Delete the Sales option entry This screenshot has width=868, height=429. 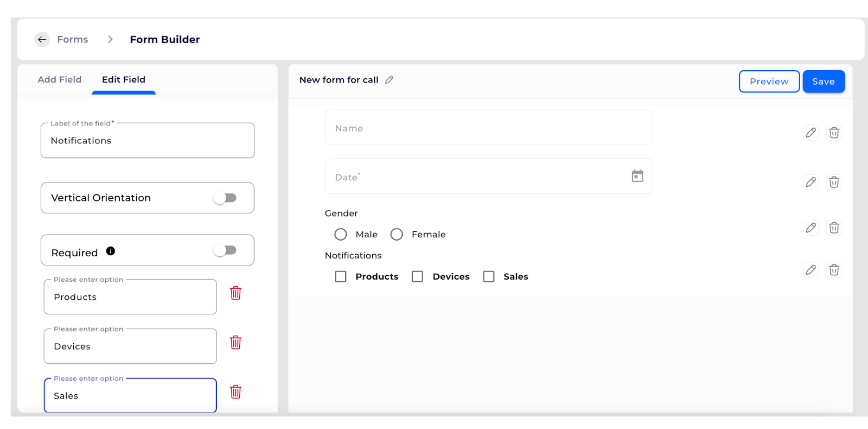[235, 392]
